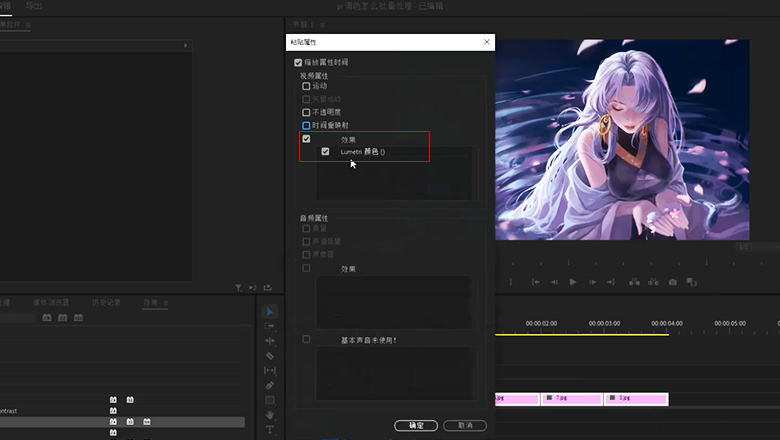Toggle 缩放属性时间 checkbox
Image resolution: width=780 pixels, height=440 pixels.
tap(298, 63)
